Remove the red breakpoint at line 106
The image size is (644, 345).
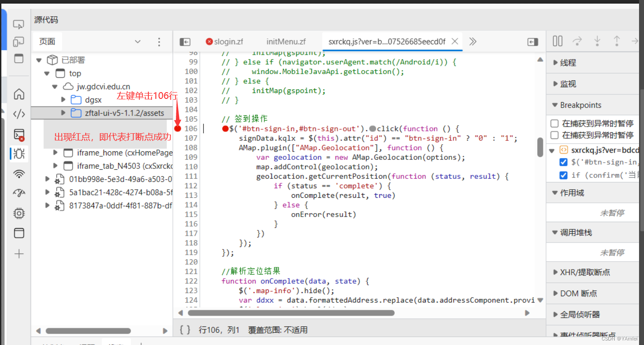[178, 129]
